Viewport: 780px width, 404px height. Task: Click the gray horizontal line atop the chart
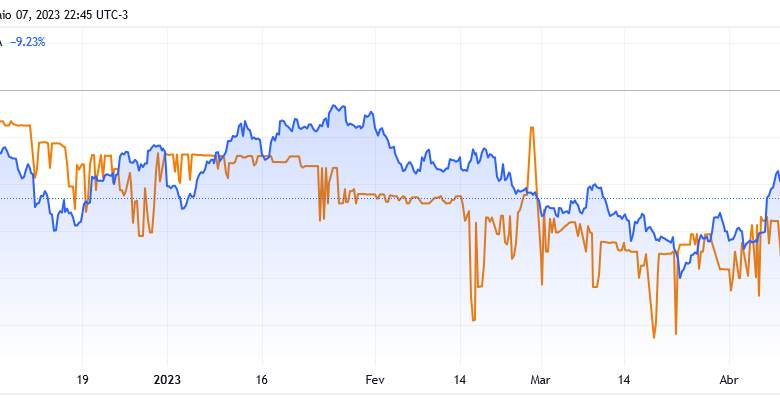tap(390, 91)
